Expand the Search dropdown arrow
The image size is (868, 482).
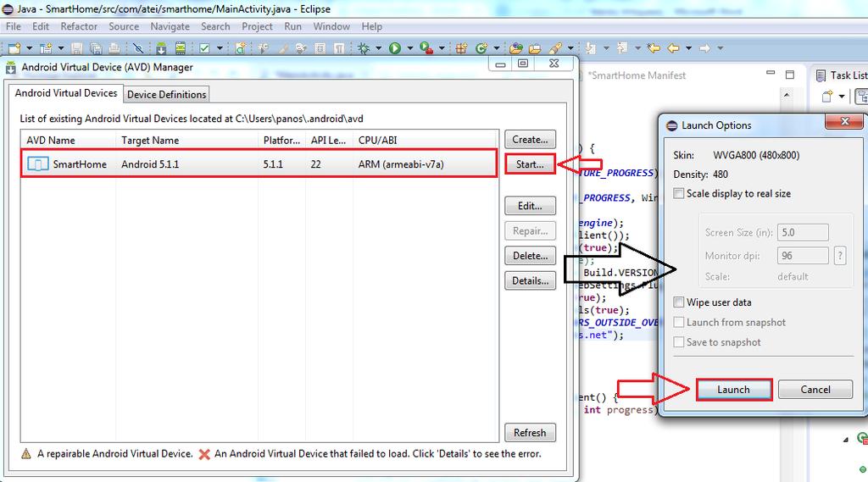(x=570, y=48)
